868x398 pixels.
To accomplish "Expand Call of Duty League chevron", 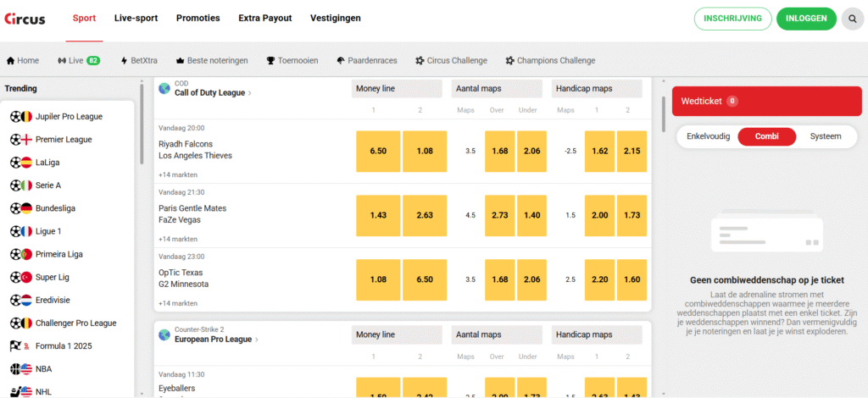I will tap(250, 93).
